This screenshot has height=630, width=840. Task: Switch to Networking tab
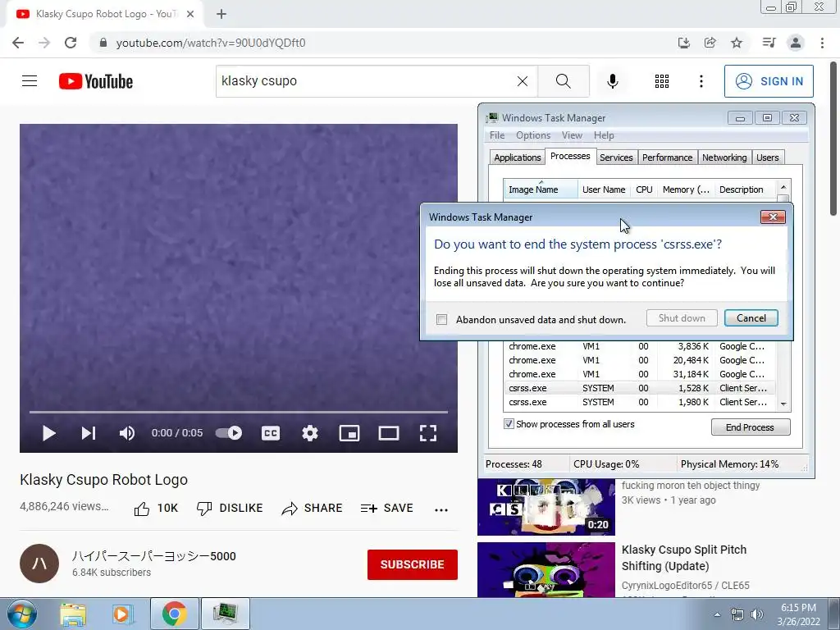pos(724,157)
